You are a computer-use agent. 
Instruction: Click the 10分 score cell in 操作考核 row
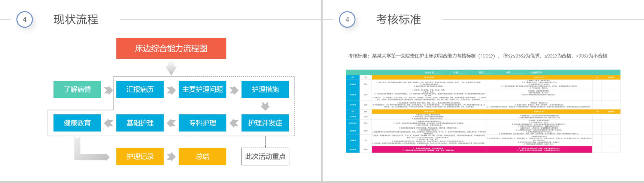(x=366, y=149)
